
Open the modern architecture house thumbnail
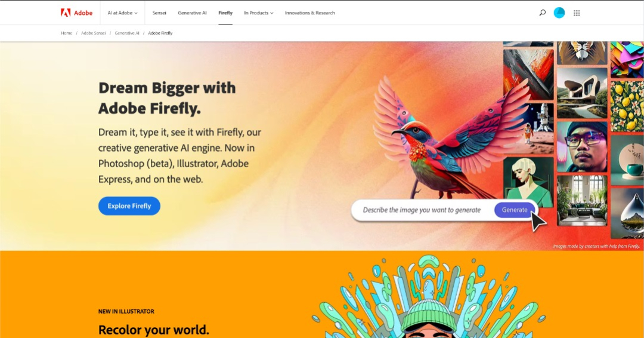[582, 93]
